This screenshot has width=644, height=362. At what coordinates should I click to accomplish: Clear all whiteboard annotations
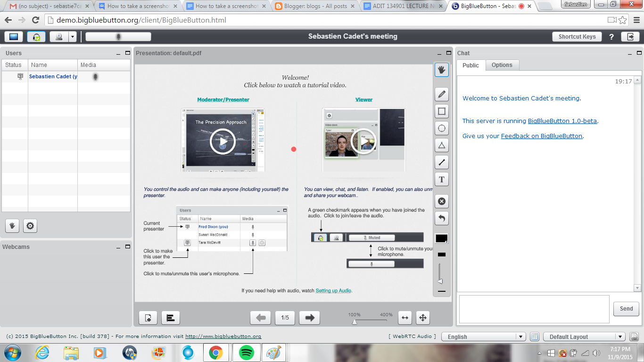click(441, 201)
